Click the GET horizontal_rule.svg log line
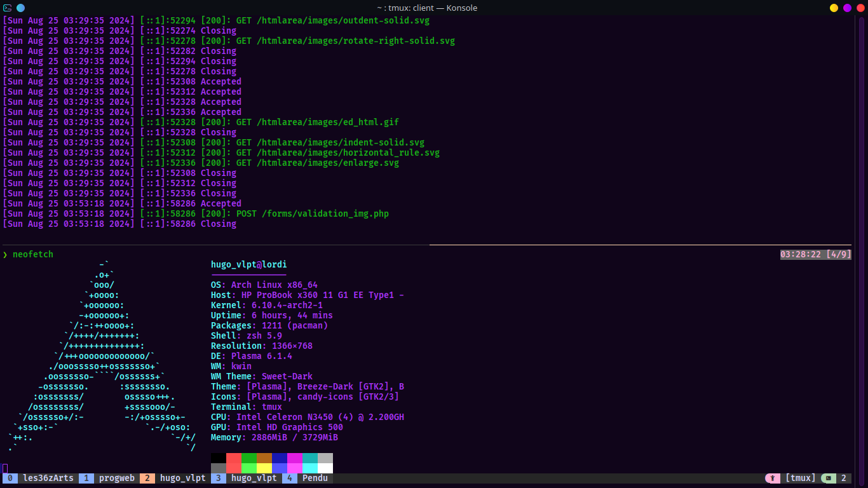Image resolution: width=868 pixels, height=488 pixels. (x=221, y=152)
